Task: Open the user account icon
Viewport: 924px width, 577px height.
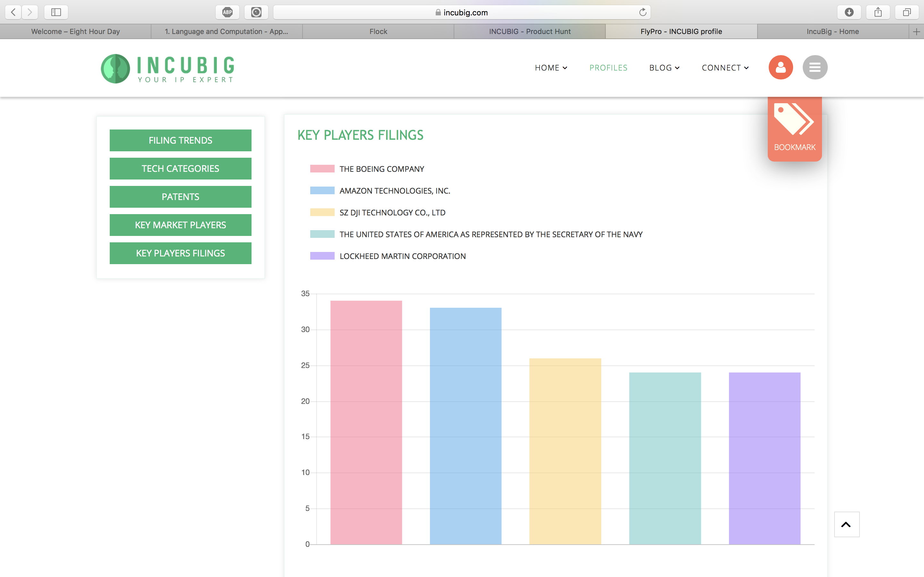Action: (780, 67)
